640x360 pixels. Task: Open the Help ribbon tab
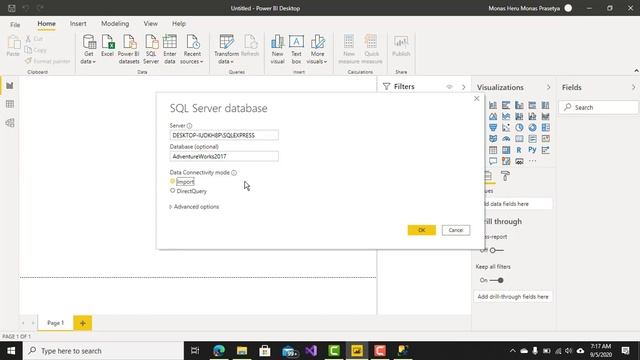click(179, 24)
